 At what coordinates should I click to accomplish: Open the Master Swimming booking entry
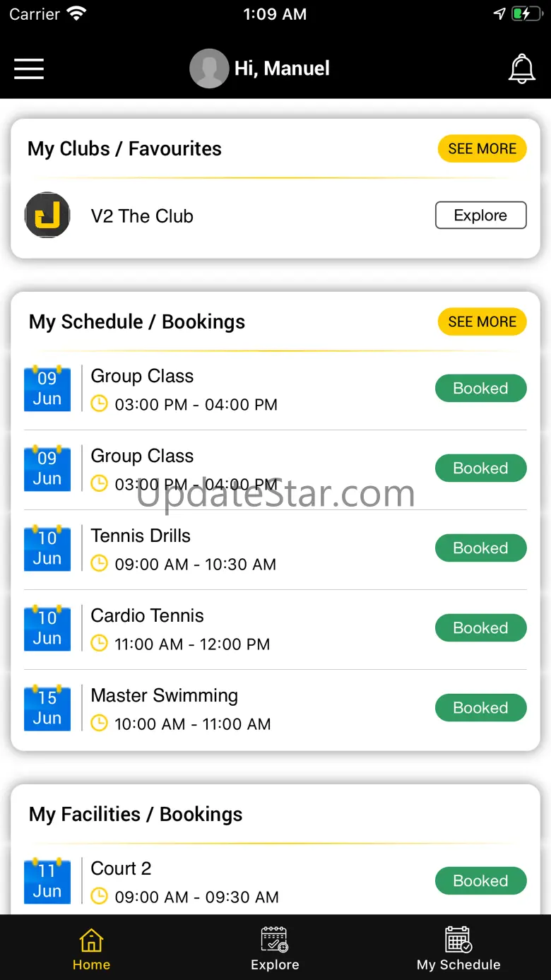[180, 708]
